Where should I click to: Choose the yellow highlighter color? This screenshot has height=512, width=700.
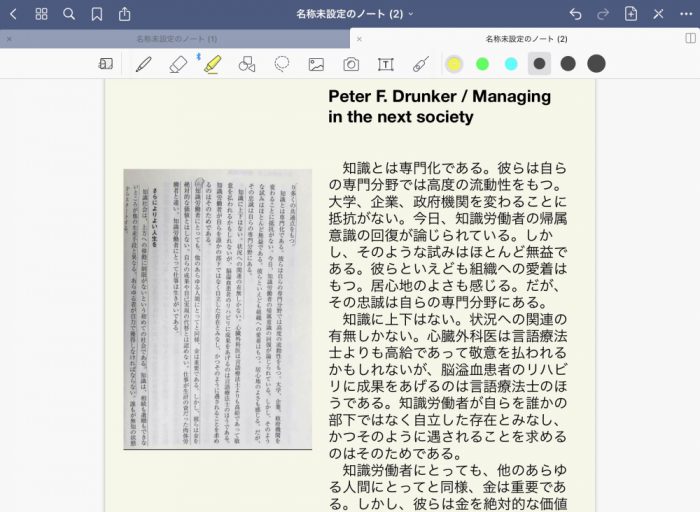454,64
